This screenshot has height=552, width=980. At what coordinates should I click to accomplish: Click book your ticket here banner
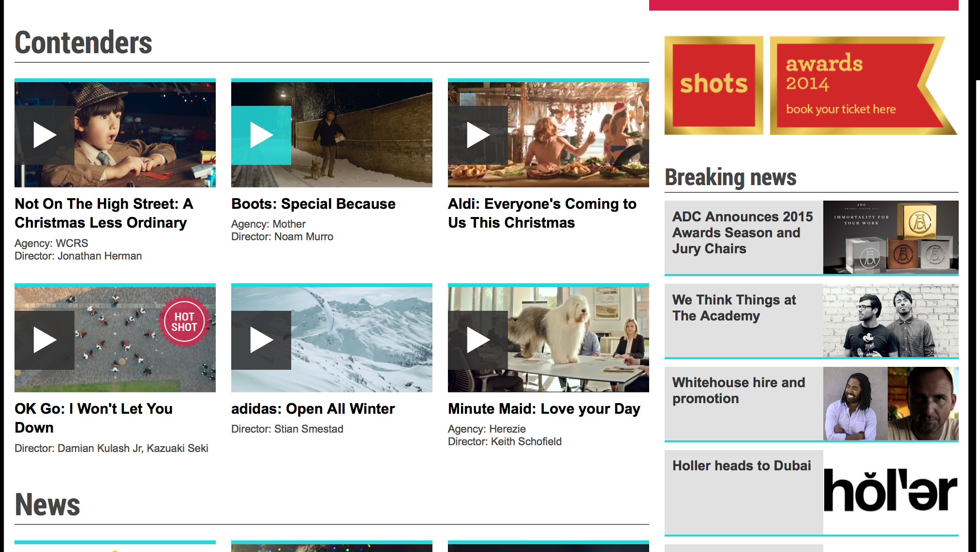(x=841, y=109)
